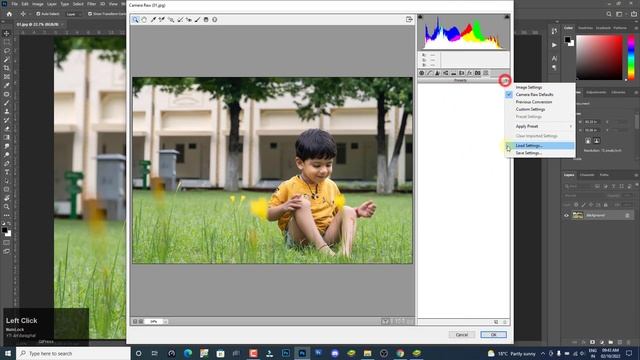
Task: Select the Zoom magnifier tool in Photoshop toolbar
Action: [x=7, y=207]
